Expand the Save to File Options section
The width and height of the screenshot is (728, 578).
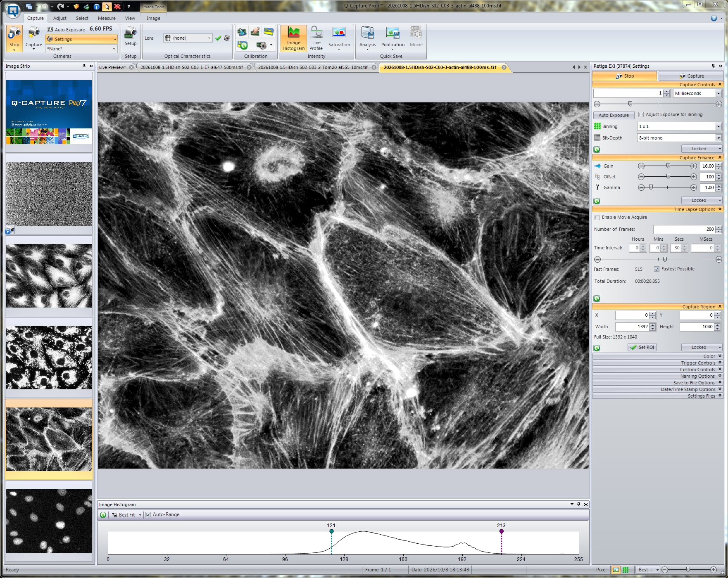pyautogui.click(x=658, y=383)
